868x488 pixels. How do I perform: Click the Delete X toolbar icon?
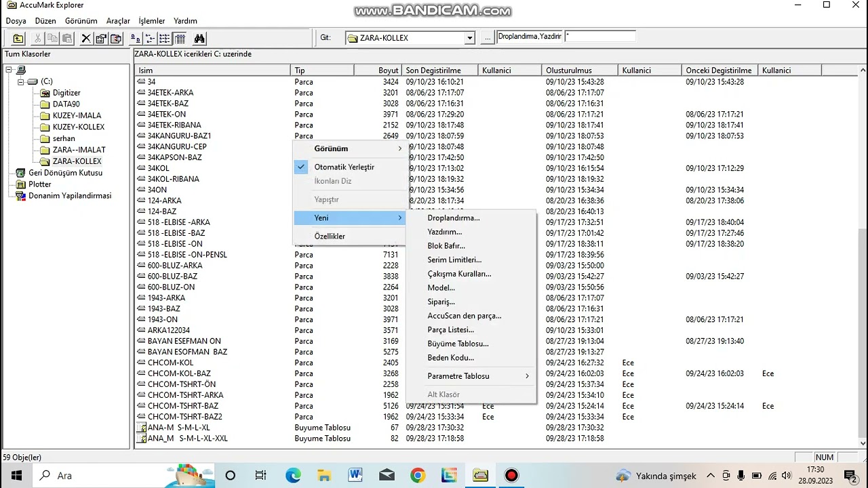[x=86, y=38]
